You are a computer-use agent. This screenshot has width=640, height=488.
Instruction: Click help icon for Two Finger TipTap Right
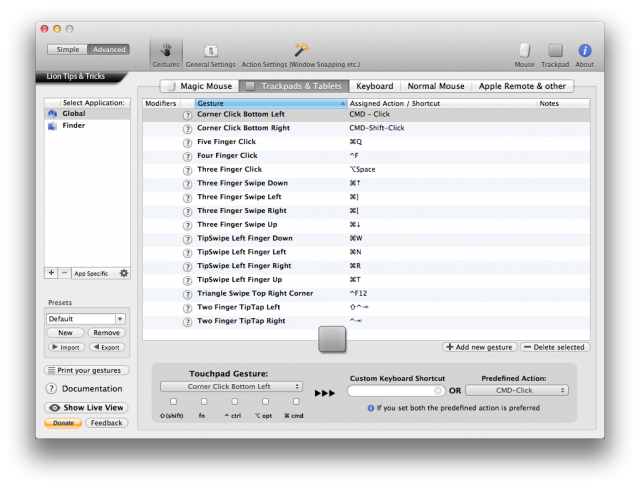tap(187, 322)
